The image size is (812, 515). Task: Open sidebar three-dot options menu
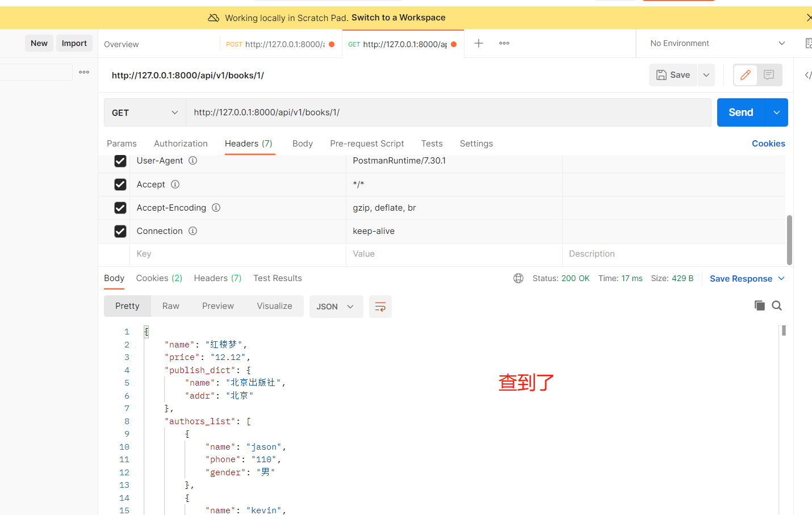pyautogui.click(x=84, y=72)
